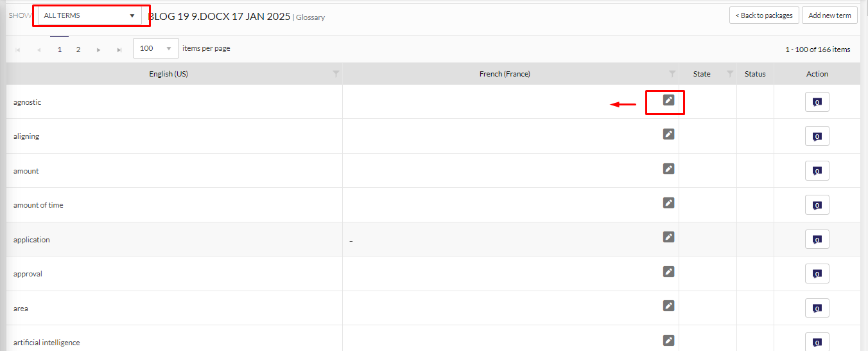
Task: Jump to the last page
Action: tap(119, 50)
